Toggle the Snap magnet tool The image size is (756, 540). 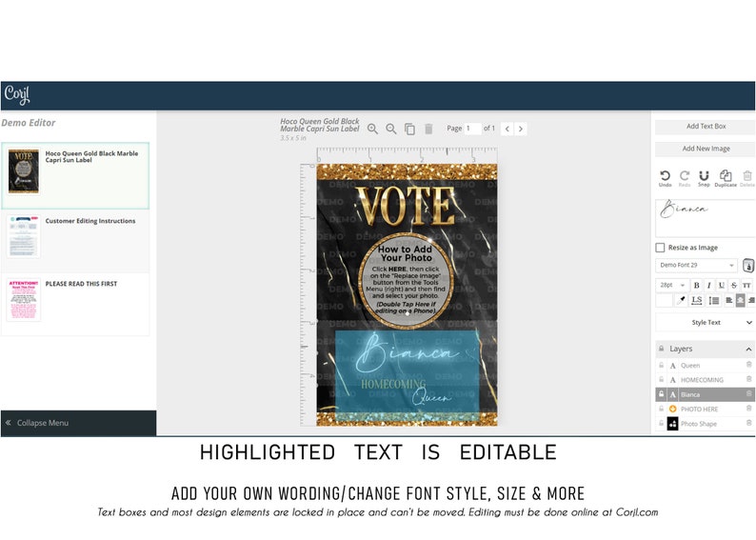pos(704,178)
